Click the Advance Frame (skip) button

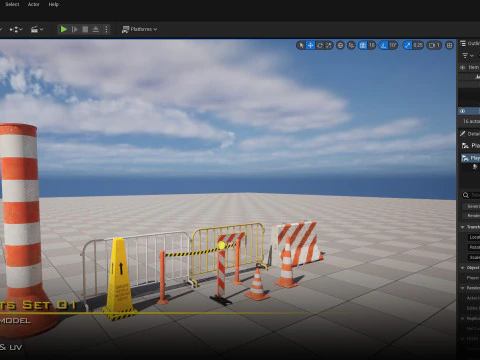(75, 29)
